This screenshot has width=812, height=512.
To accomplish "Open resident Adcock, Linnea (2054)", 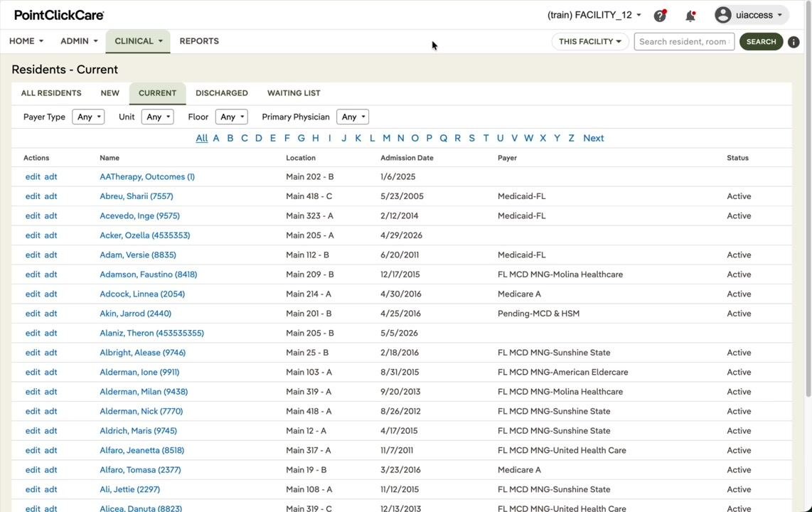I will coord(142,294).
